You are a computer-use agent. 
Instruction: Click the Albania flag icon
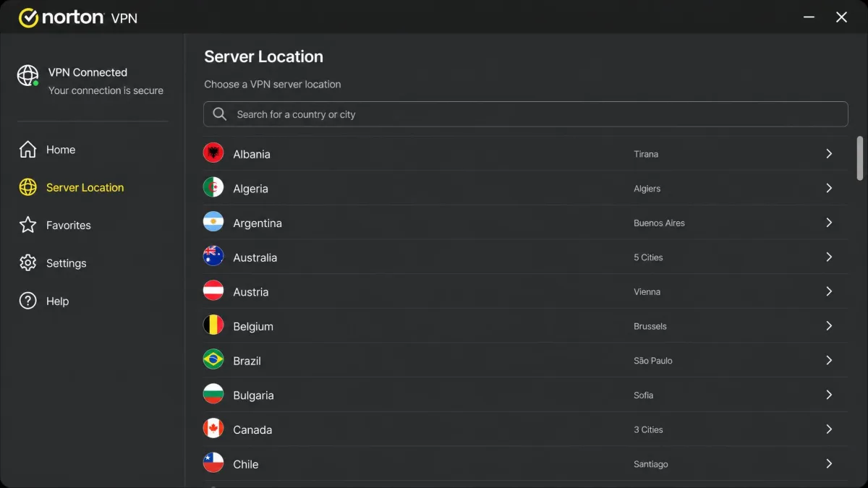pos(213,153)
